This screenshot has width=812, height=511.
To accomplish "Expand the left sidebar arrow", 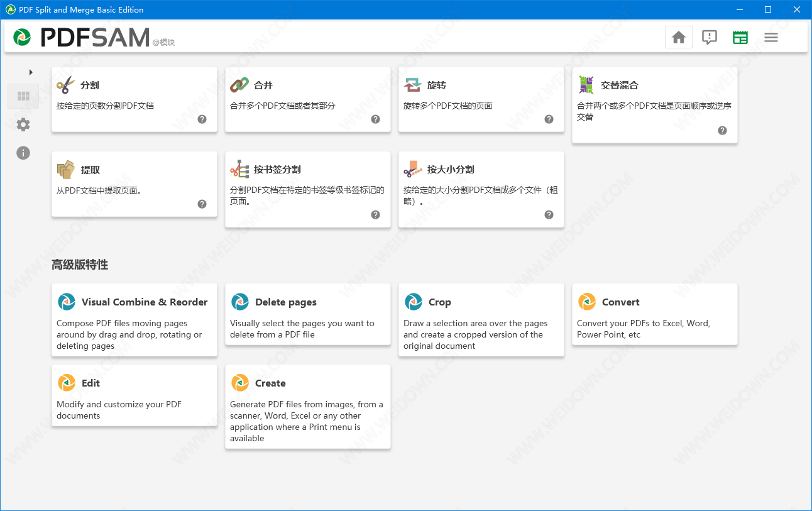I will point(31,72).
